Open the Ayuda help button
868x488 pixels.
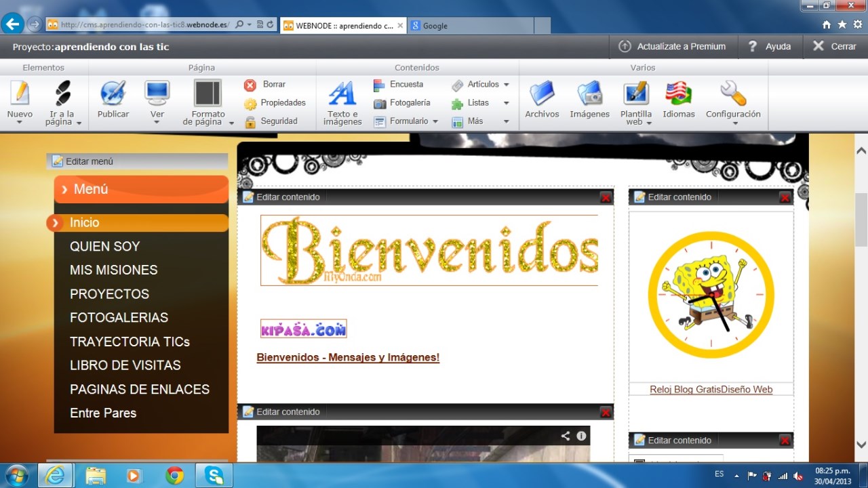point(770,47)
